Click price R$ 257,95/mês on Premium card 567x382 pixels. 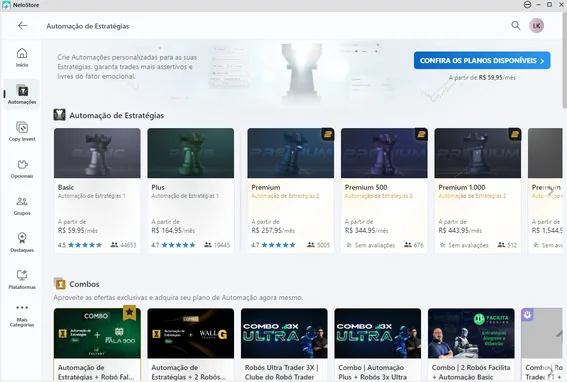(x=273, y=230)
